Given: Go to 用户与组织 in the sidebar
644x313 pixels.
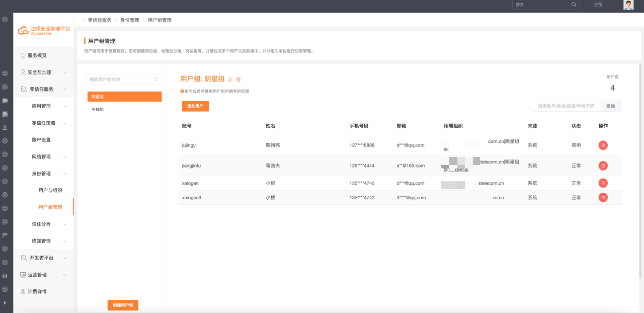Looking at the screenshot, I should [50, 190].
